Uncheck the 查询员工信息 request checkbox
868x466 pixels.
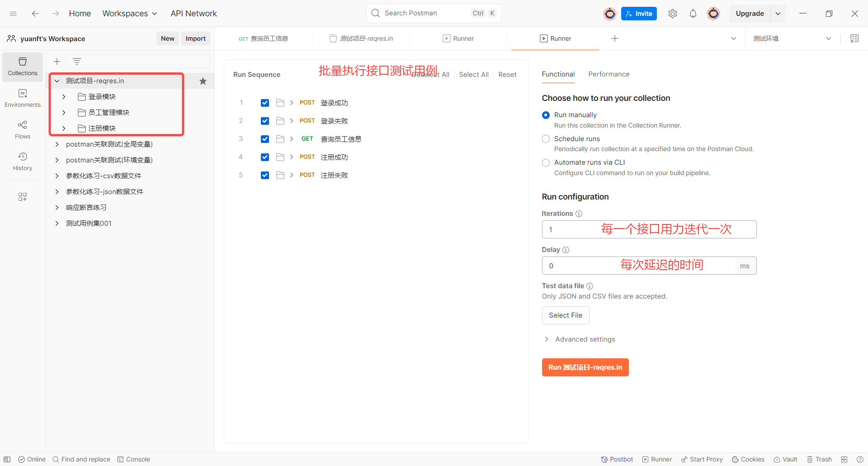tap(265, 139)
